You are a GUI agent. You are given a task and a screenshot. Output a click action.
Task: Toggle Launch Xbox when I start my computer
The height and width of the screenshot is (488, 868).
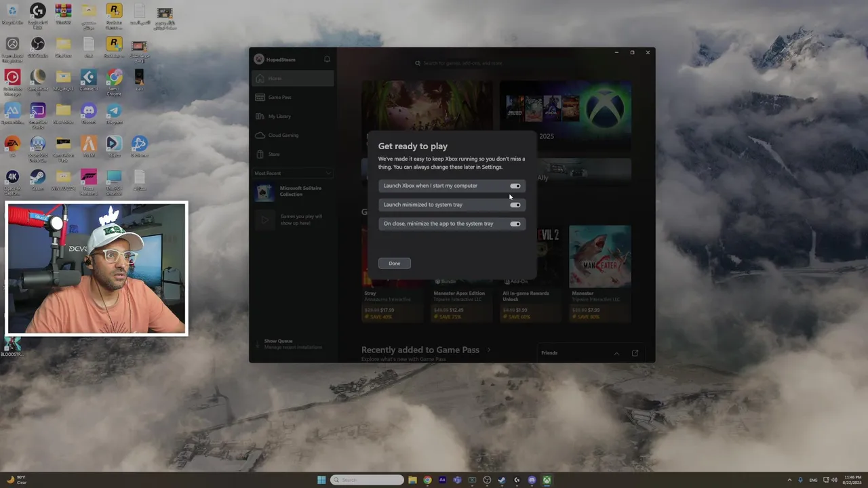(x=515, y=186)
